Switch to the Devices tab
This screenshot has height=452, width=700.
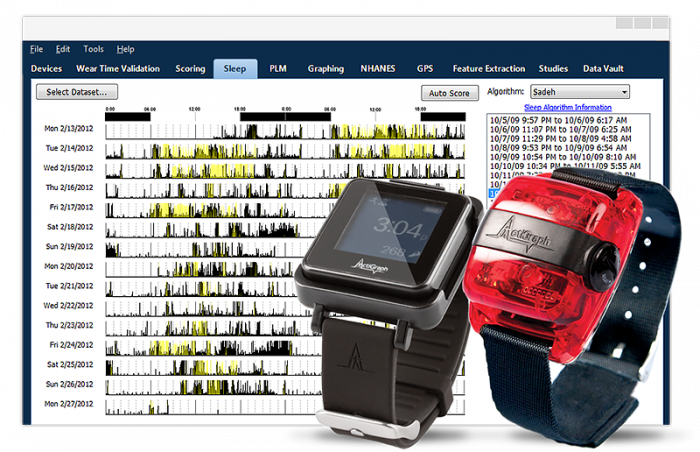(46, 68)
